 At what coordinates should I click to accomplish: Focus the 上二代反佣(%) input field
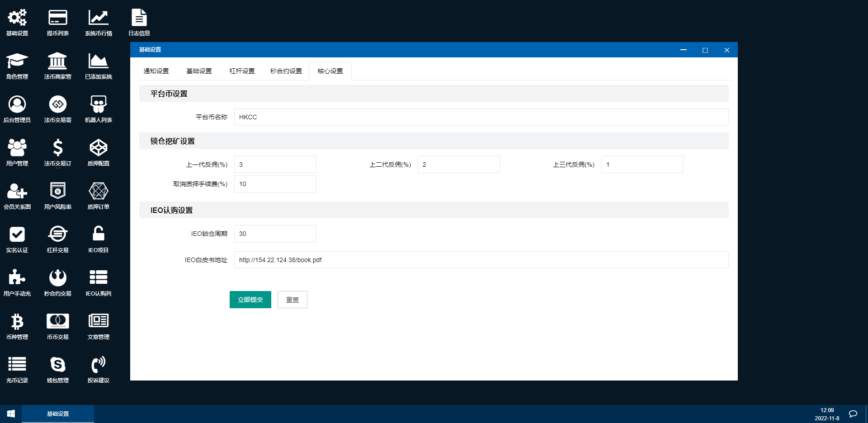pos(459,164)
